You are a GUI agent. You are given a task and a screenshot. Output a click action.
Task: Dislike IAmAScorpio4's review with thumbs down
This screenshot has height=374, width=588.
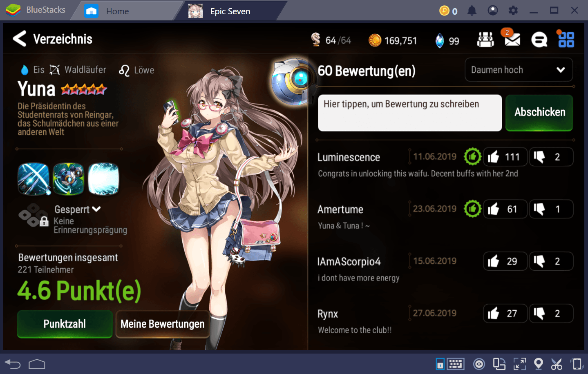[x=551, y=261]
